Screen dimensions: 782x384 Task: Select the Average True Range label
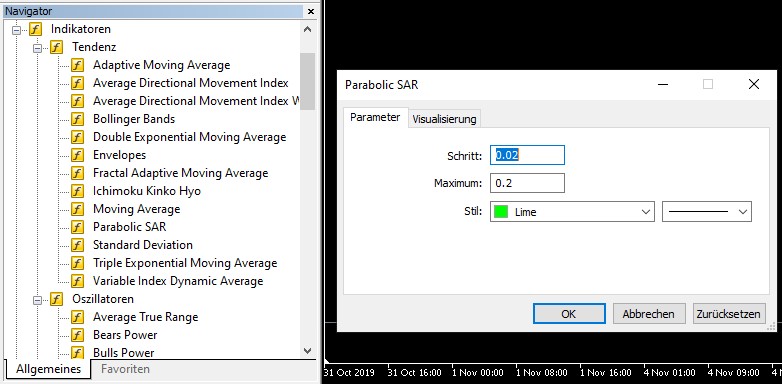coord(146,317)
